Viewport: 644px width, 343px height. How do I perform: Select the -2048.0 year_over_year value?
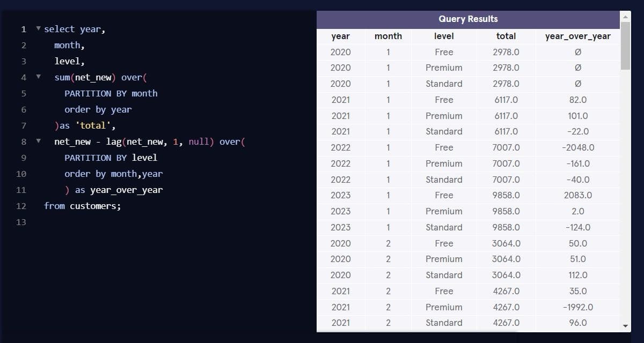[578, 147]
